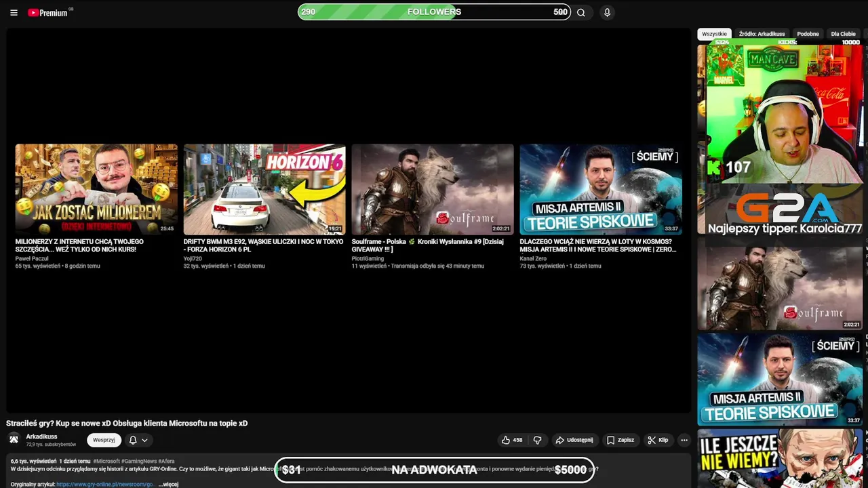Image resolution: width=868 pixels, height=488 pixels.
Task: Click the Wesprzyj support button
Action: click(x=104, y=440)
